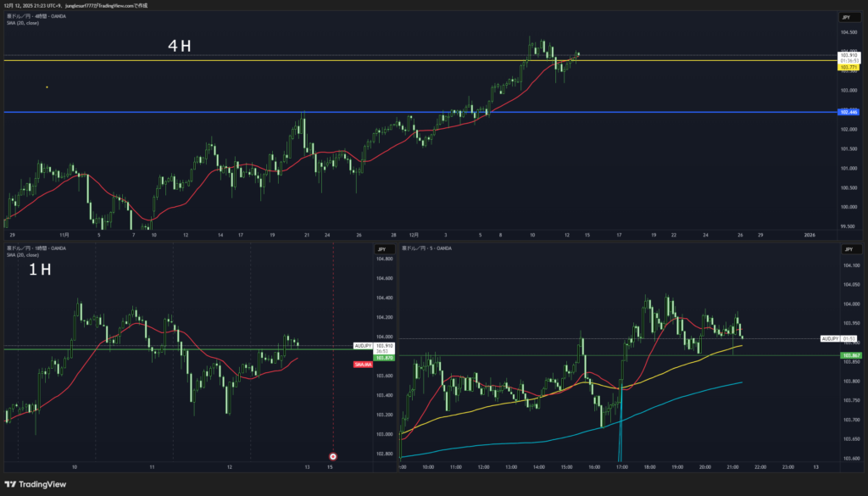This screenshot has height=496, width=868.
Task: Click the AUDJPY price label on 1H chart
Action: pyautogui.click(x=364, y=346)
